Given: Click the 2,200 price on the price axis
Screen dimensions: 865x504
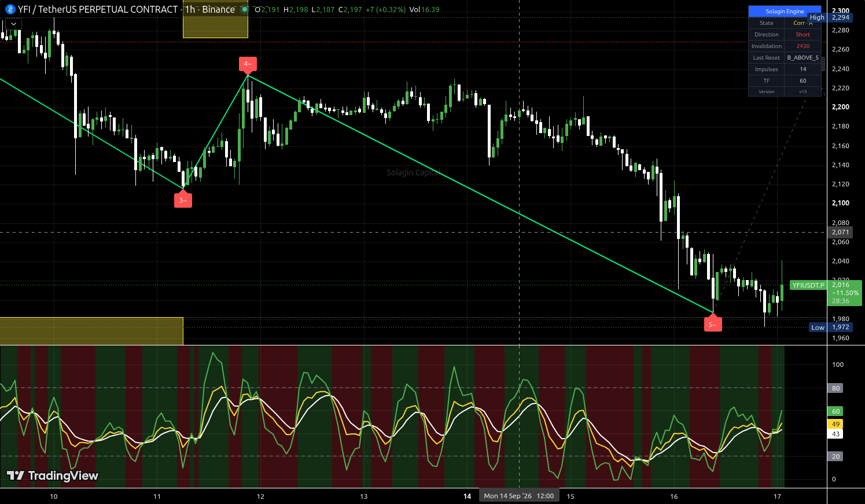Looking at the screenshot, I should (841, 107).
